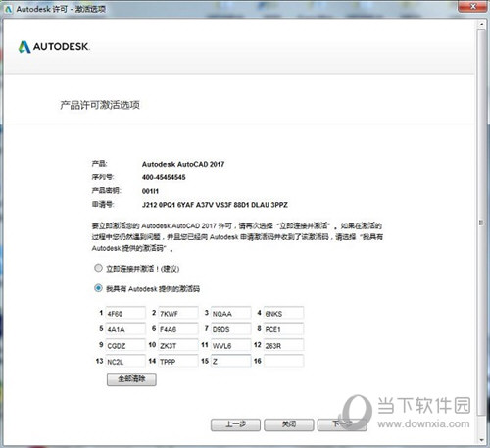Click activation code field 11 containing WVL6
Screen dimensions: 490x448
[x=231, y=345]
